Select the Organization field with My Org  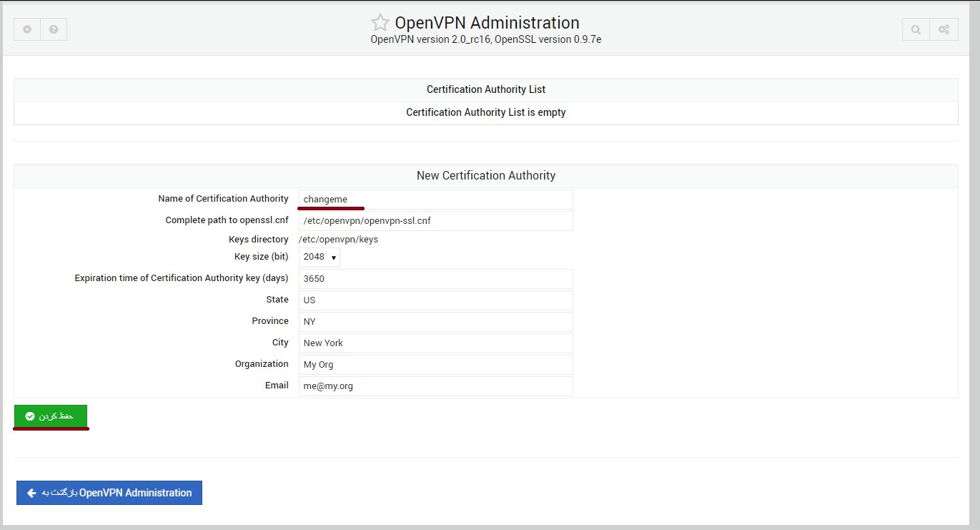435,365
